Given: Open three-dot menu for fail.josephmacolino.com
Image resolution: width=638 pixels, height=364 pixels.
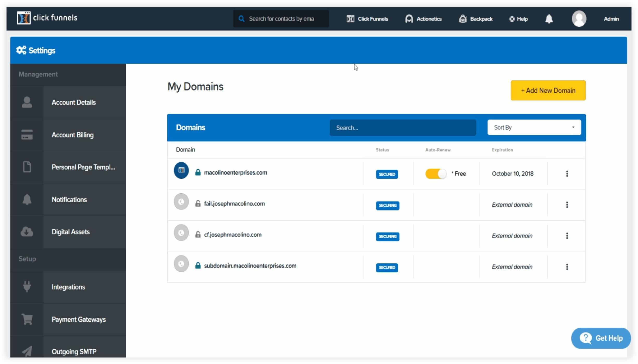Looking at the screenshot, I should [567, 205].
